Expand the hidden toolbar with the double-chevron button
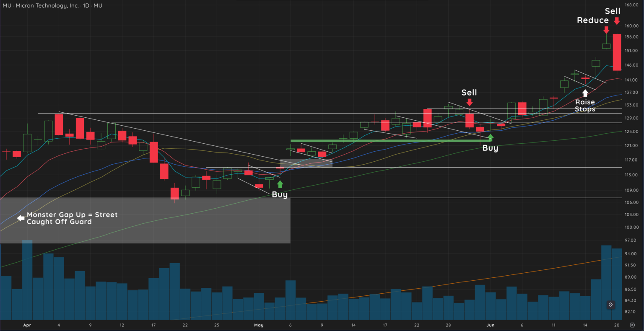Image resolution: width=644 pixels, height=331 pixels. [611, 305]
